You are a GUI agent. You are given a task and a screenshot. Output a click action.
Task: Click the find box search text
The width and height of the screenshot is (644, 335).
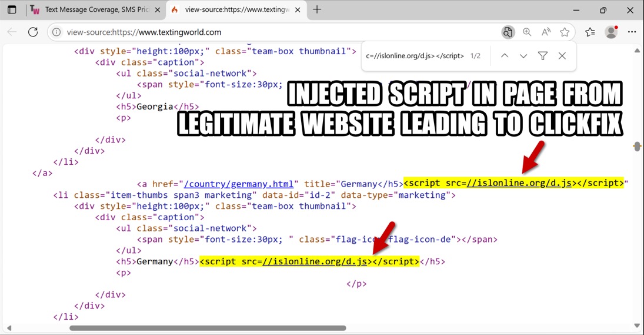coord(415,56)
